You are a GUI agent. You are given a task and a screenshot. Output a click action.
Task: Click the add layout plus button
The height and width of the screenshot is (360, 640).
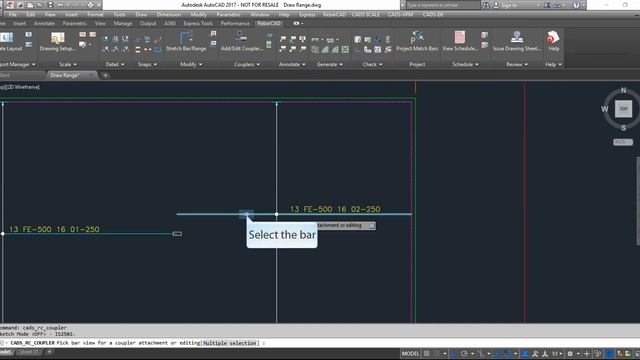point(49,352)
